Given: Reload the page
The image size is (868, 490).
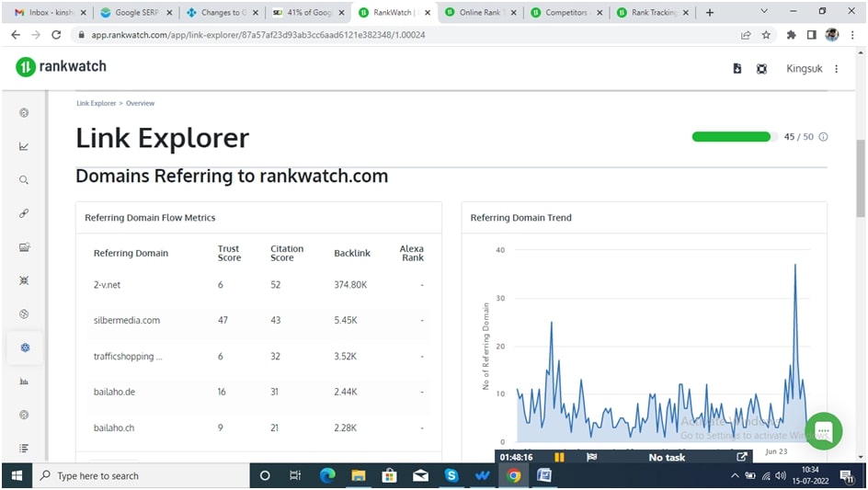Looking at the screenshot, I should click(x=56, y=35).
